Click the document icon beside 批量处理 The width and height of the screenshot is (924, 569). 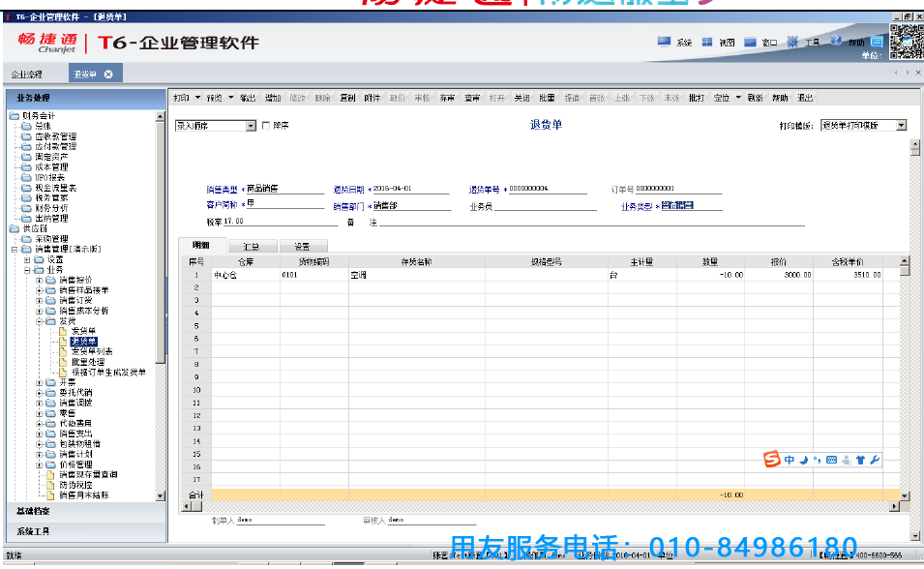coord(63,362)
